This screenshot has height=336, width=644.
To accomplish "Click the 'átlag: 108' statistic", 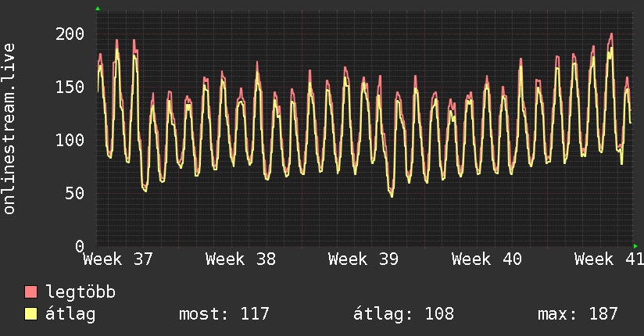I will [404, 314].
